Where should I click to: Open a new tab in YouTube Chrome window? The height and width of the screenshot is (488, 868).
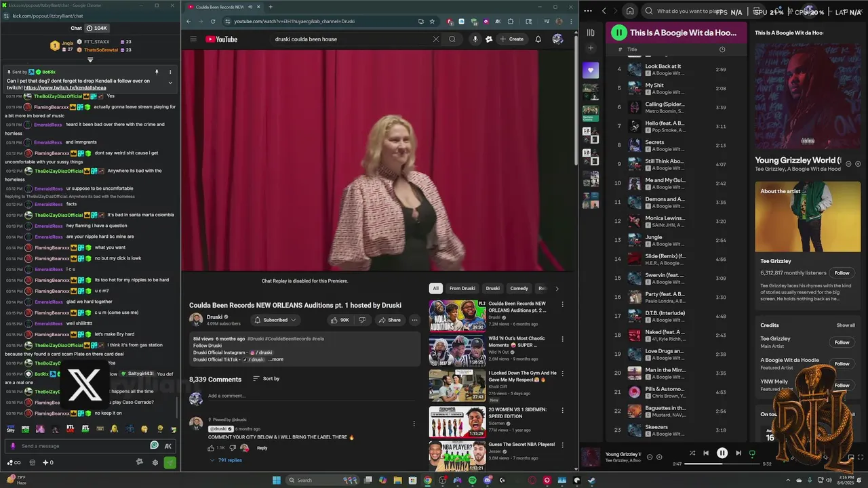(x=271, y=7)
